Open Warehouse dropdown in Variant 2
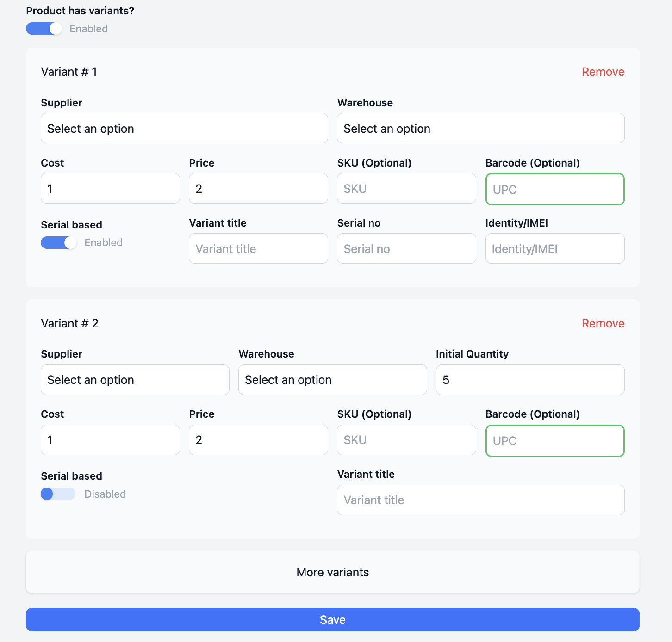This screenshot has height=642, width=672. tap(332, 380)
